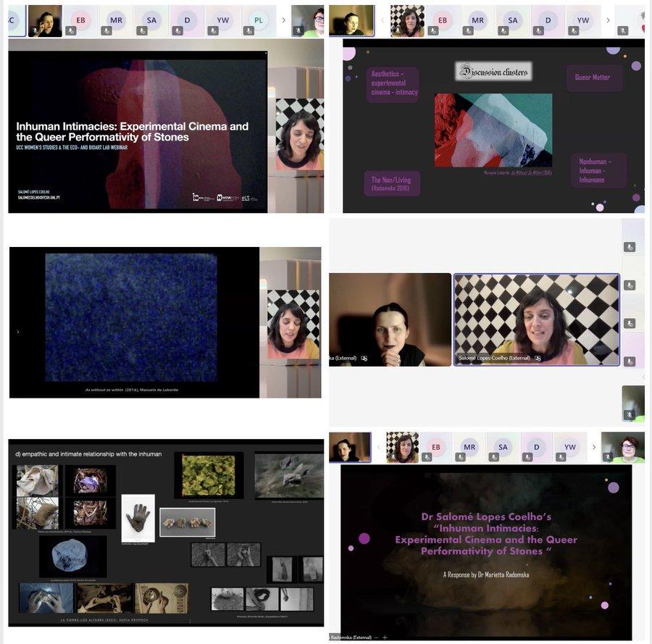
Task: Click the 'Aesthetics - experimental cinema - intimacy' cluster box
Action: (x=393, y=83)
